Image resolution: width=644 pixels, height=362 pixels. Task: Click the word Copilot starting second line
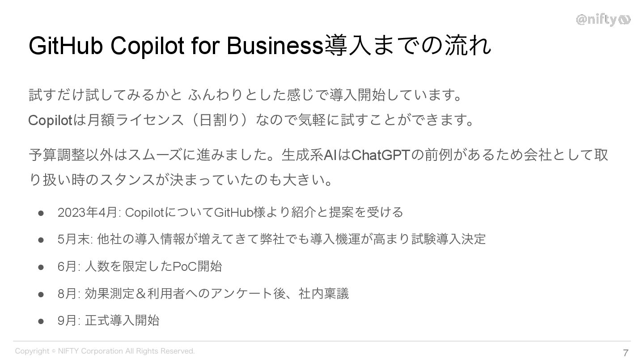tap(50, 120)
